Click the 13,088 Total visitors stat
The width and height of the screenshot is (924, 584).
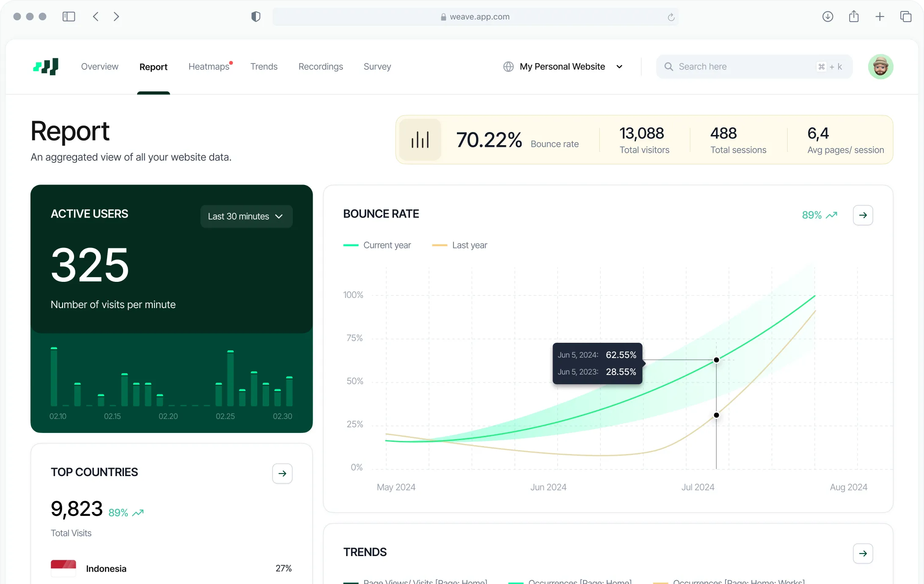[x=644, y=140]
